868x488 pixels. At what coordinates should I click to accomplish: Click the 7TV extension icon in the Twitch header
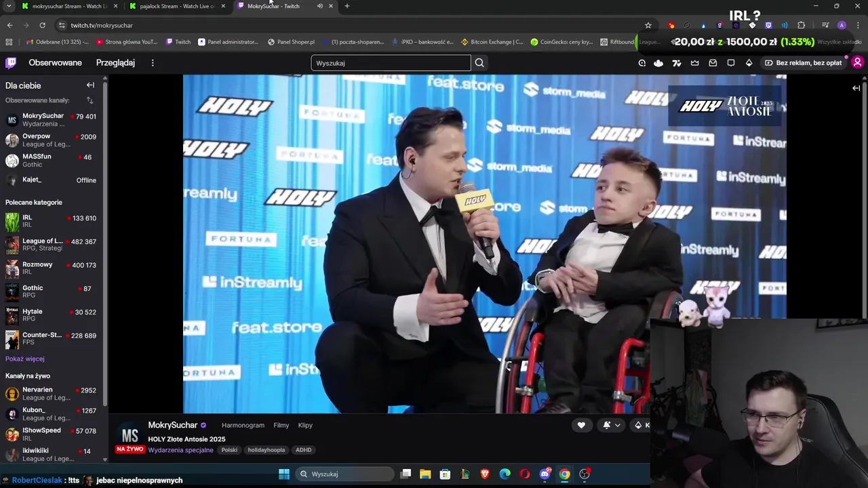pos(677,63)
